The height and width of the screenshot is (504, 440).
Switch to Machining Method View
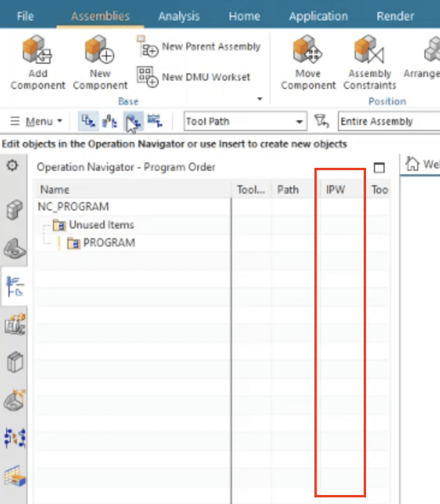click(x=155, y=121)
